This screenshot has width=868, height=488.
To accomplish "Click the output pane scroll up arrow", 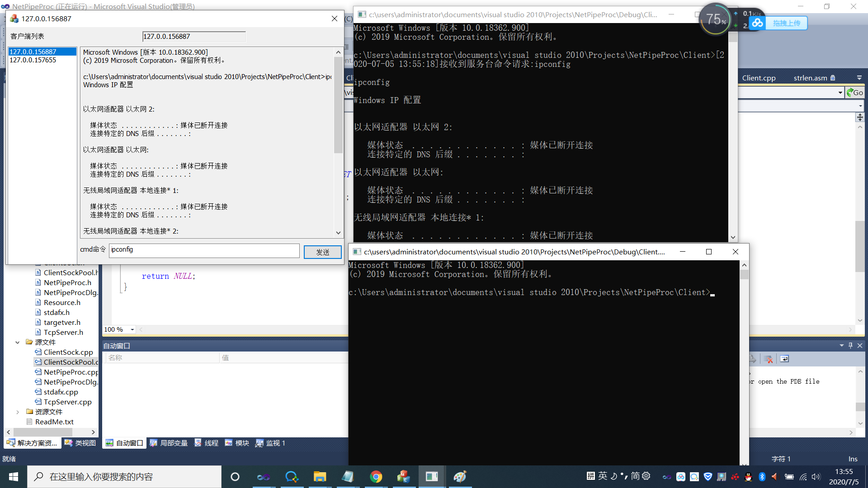I will pyautogui.click(x=338, y=52).
